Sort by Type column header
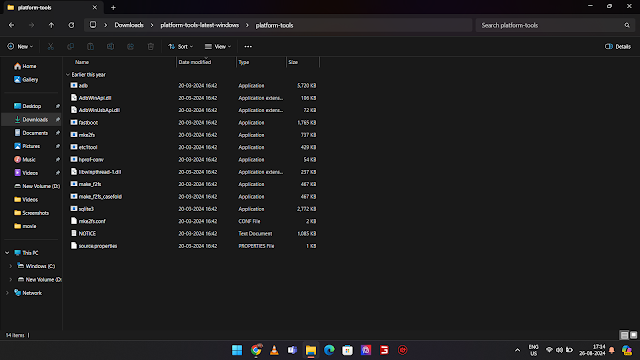 (244, 62)
